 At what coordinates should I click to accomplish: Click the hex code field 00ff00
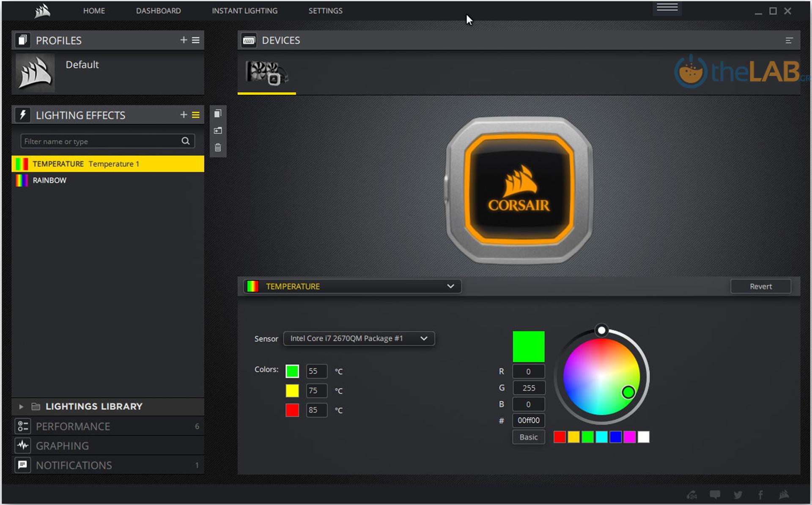[x=529, y=420]
